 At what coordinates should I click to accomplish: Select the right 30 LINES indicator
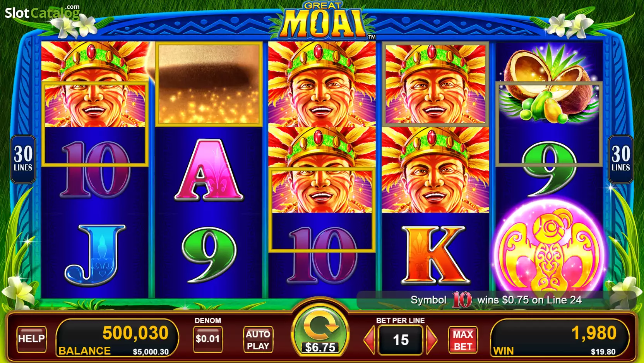621,159
